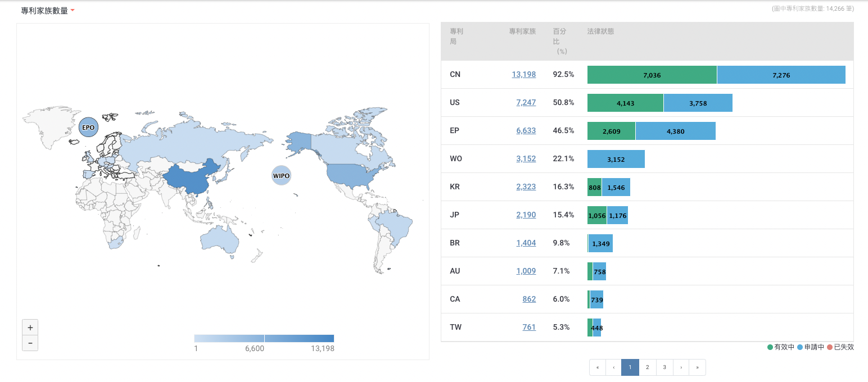Open BR patent family count 1,404
Screen dimensions: 868x382
pos(526,243)
